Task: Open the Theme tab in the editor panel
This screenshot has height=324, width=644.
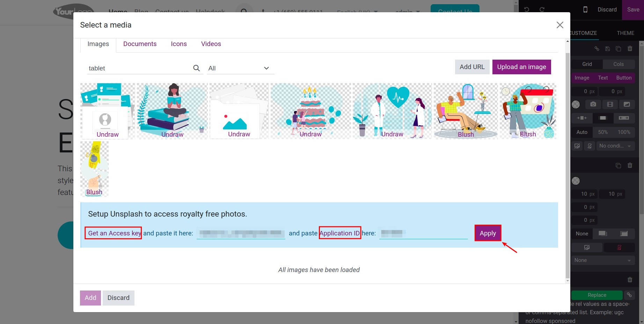Action: click(625, 33)
